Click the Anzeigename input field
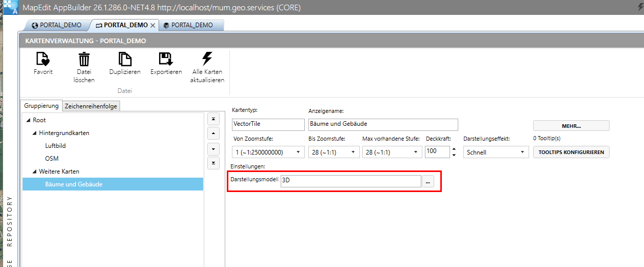 (x=383, y=124)
